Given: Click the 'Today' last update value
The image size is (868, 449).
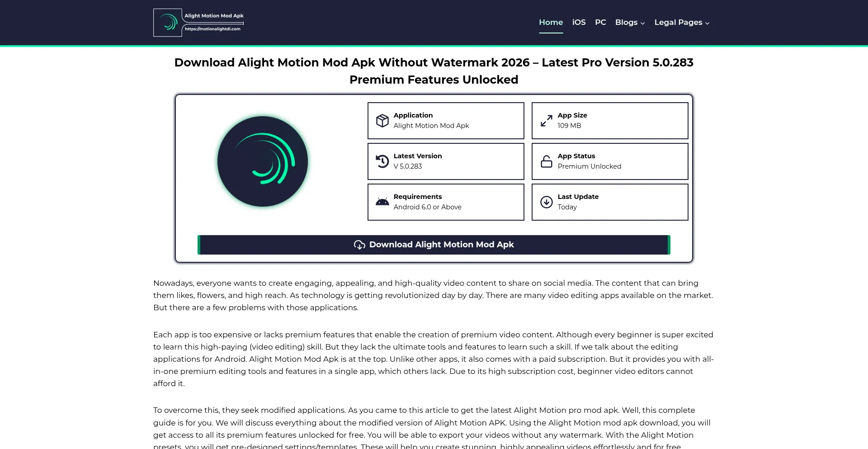Looking at the screenshot, I should click(x=567, y=207).
